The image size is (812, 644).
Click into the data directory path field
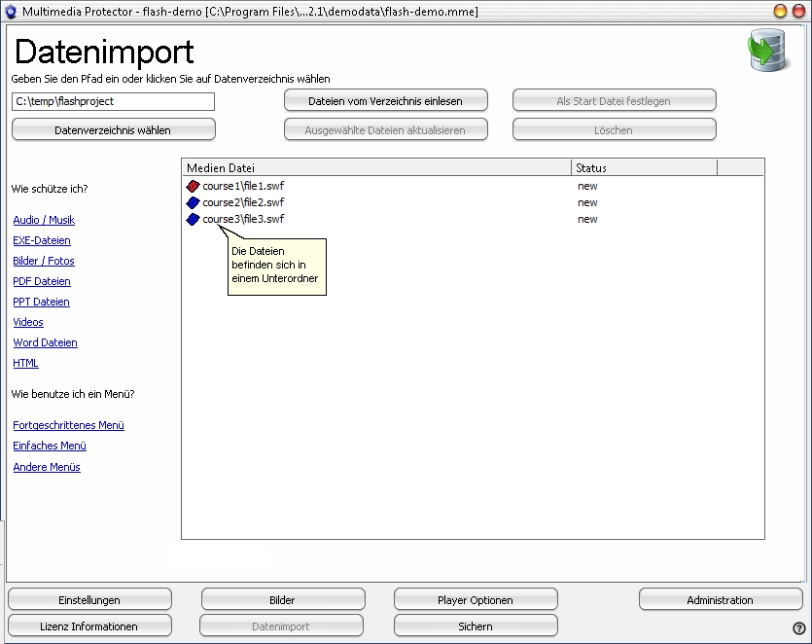pos(113,101)
